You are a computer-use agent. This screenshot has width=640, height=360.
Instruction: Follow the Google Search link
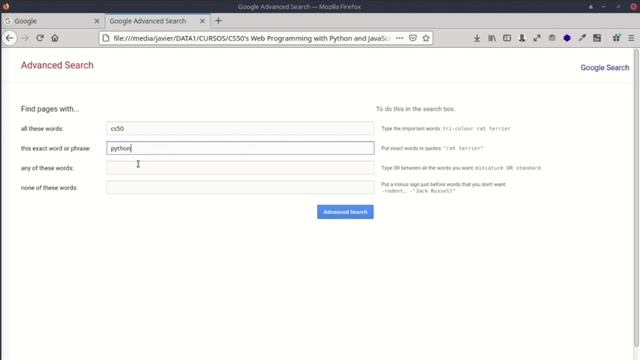coord(604,68)
